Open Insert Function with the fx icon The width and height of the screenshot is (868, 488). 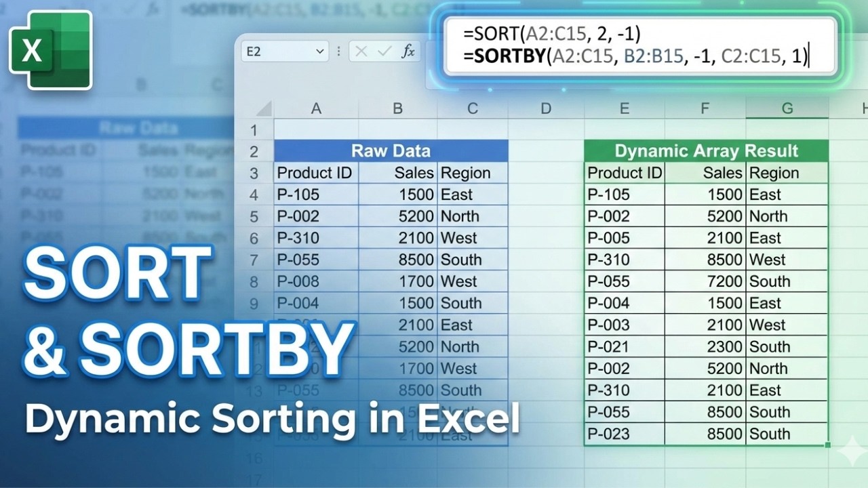point(408,52)
